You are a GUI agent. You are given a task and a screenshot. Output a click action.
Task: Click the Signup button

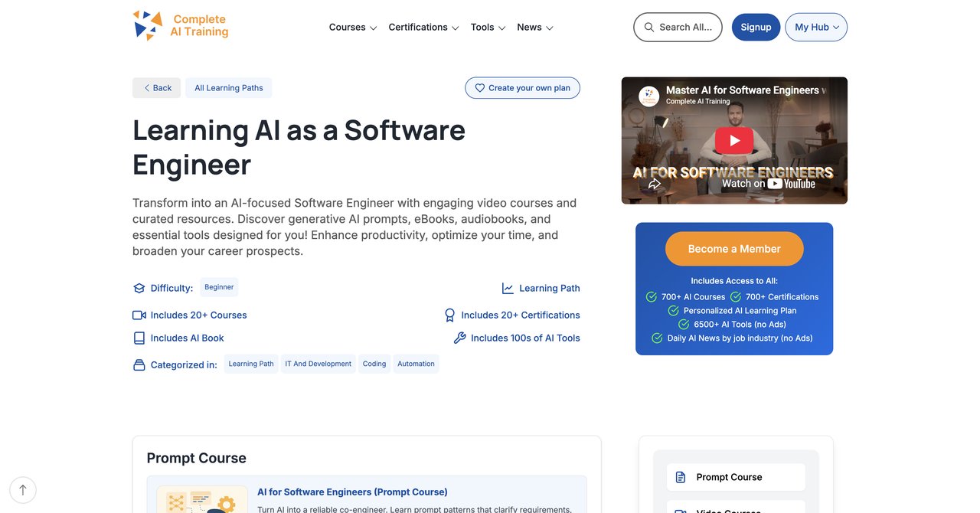point(756,27)
